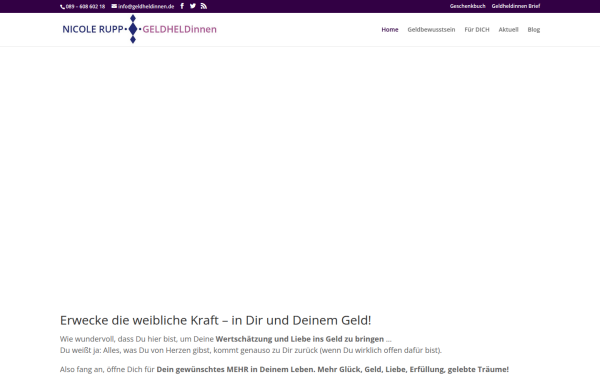
Task: Click the Nicole Rupp Geldheldinnen logo
Action: (139, 29)
